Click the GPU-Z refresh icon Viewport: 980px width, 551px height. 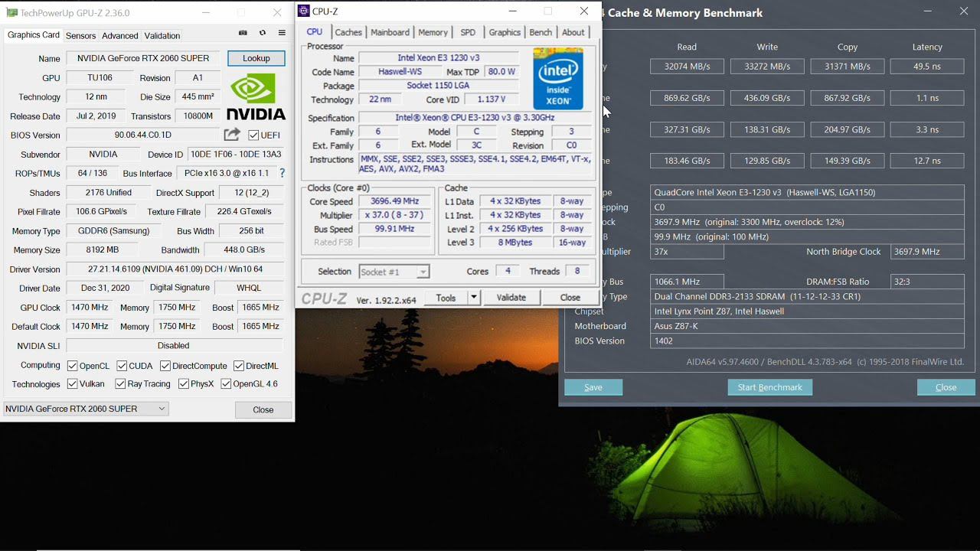263,33
